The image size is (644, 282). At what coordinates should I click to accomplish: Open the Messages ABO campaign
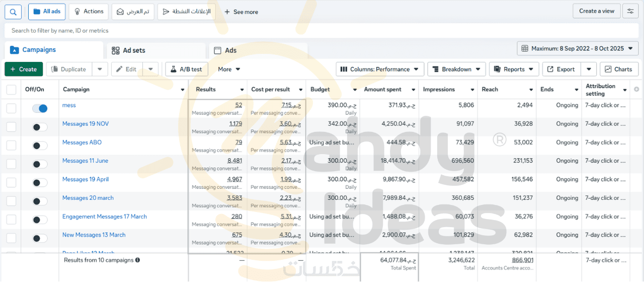point(82,143)
